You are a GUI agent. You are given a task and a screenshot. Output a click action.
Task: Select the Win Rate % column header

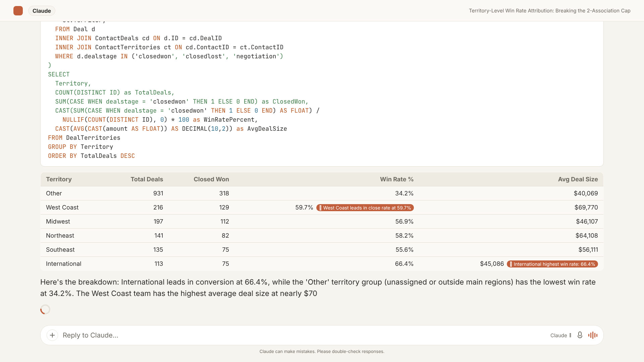click(397, 179)
